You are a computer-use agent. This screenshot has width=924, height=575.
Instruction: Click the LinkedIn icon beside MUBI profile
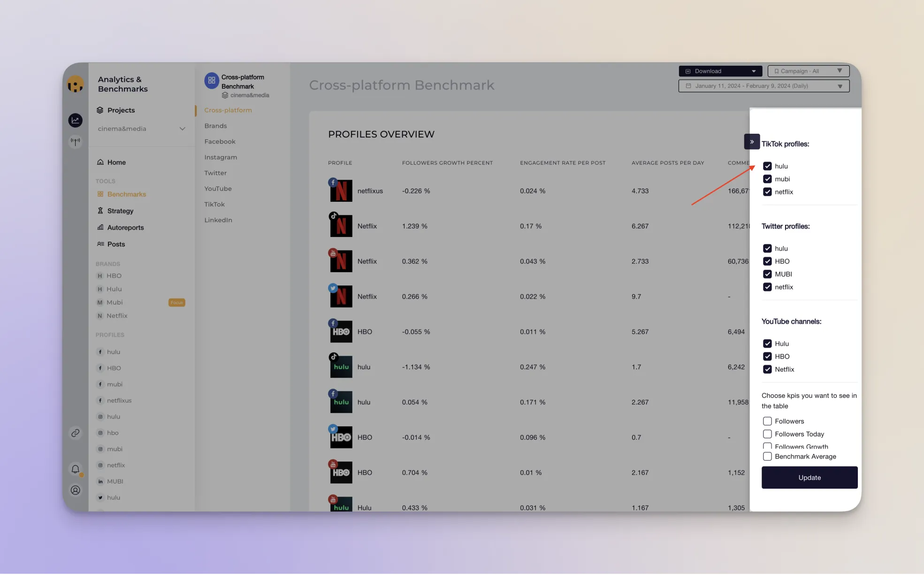tap(100, 482)
